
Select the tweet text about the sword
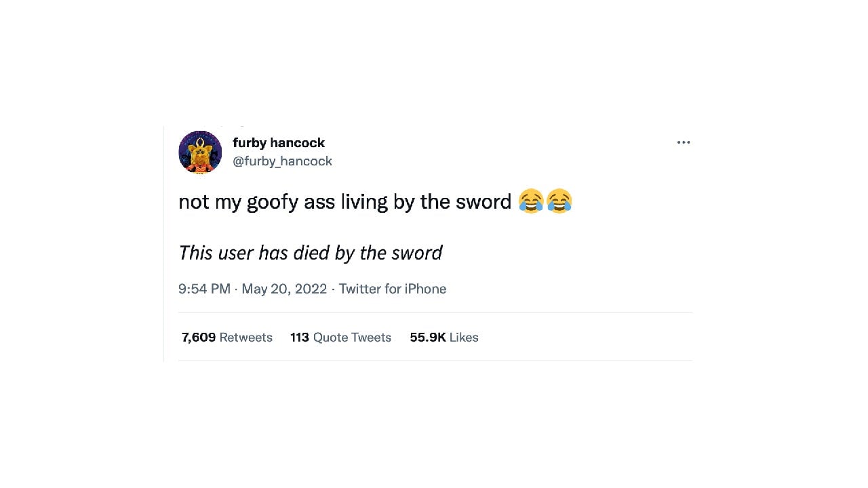(x=346, y=201)
